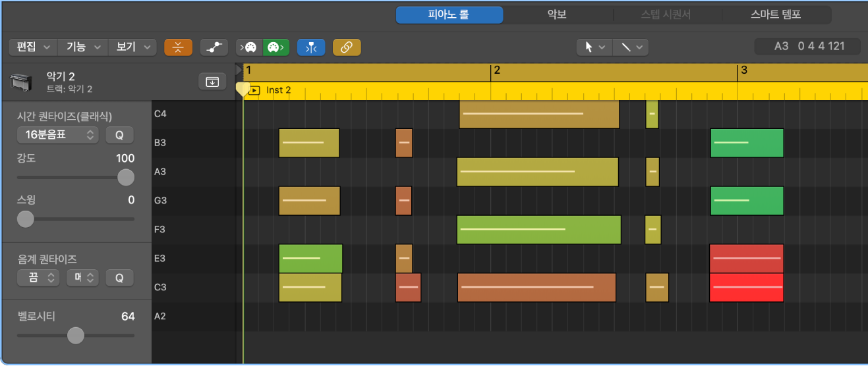Toggle the MIDI In button
The height and width of the screenshot is (366, 868).
(249, 47)
